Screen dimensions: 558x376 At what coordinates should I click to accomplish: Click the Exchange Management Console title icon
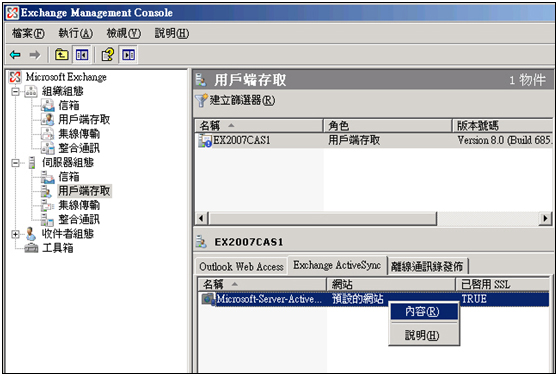pyautogui.click(x=12, y=13)
